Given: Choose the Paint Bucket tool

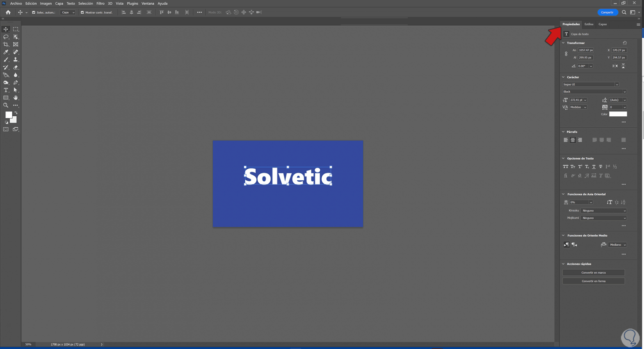Looking at the screenshot, I should tap(6, 75).
